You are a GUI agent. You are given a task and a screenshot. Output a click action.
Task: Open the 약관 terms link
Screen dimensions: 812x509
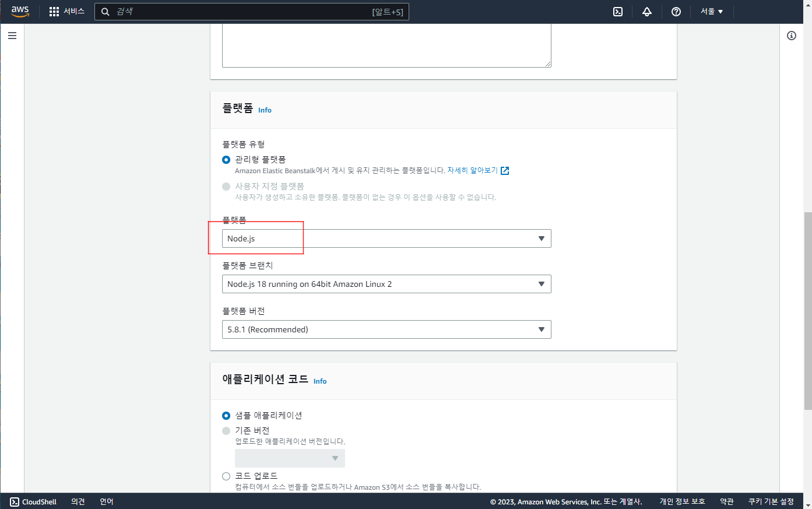point(727,501)
